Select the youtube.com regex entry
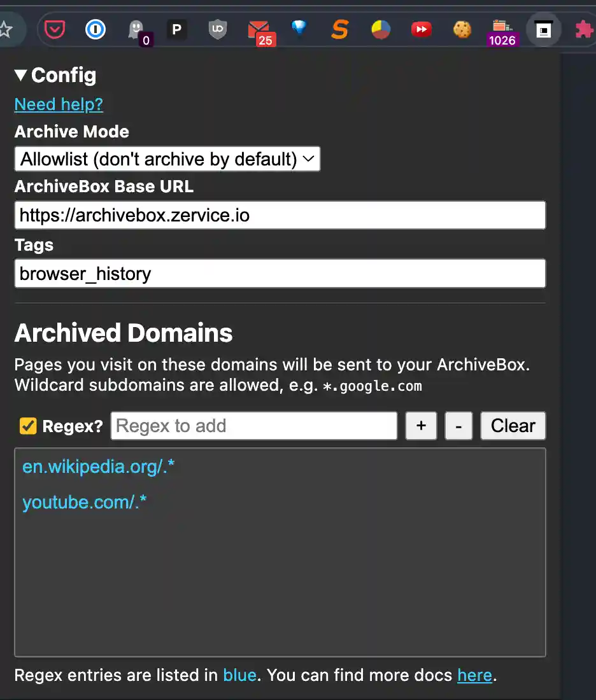Image resolution: width=596 pixels, height=700 pixels. [83, 502]
